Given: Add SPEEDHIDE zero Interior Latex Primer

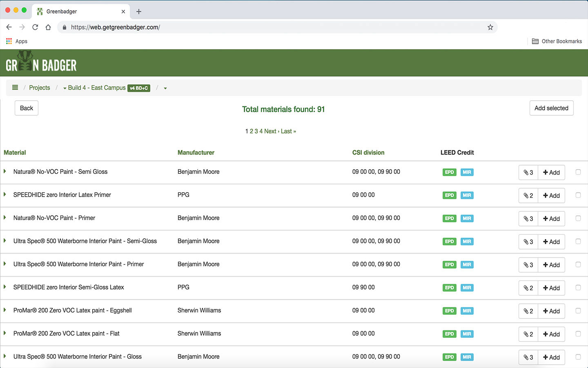Looking at the screenshot, I should 552,195.
